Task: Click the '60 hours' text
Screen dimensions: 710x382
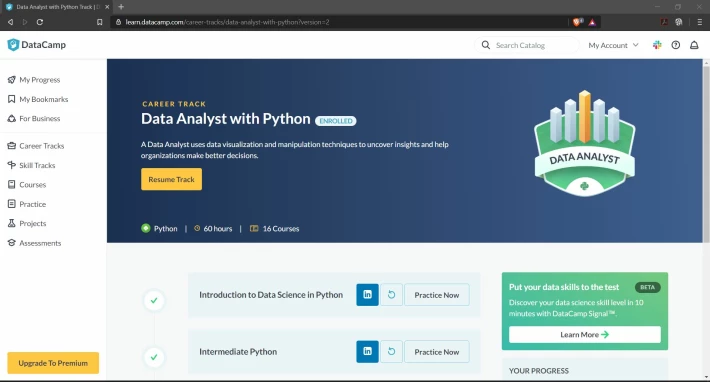Action: pos(218,229)
